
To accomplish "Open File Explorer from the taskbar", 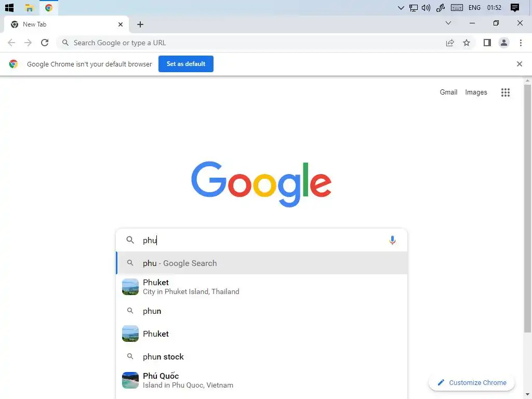I will pos(29,7).
